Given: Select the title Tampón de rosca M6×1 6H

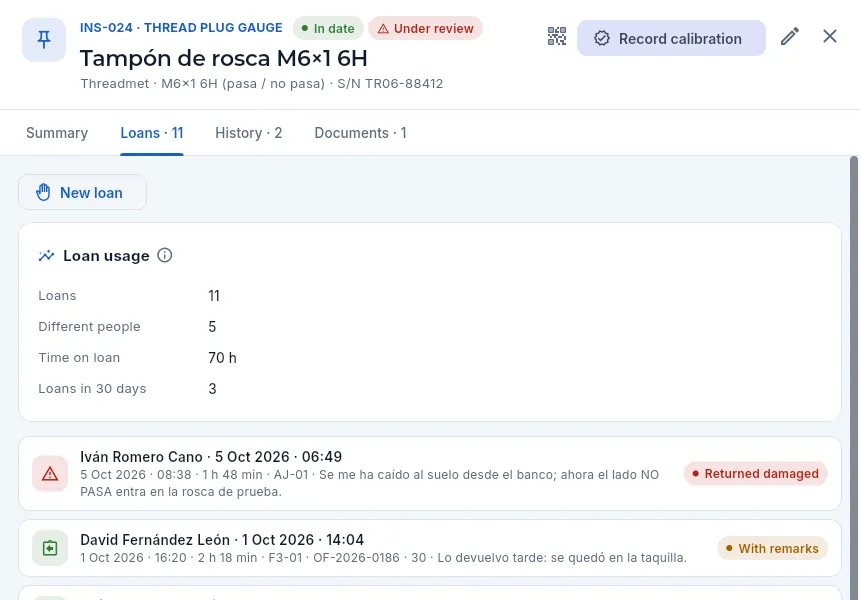Looking at the screenshot, I should click(x=224, y=58).
